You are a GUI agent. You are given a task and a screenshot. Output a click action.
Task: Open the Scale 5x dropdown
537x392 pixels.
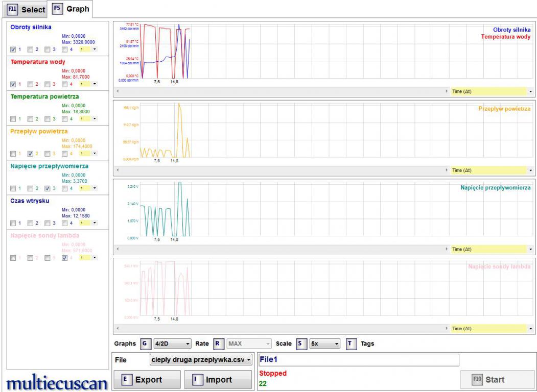[324, 344]
